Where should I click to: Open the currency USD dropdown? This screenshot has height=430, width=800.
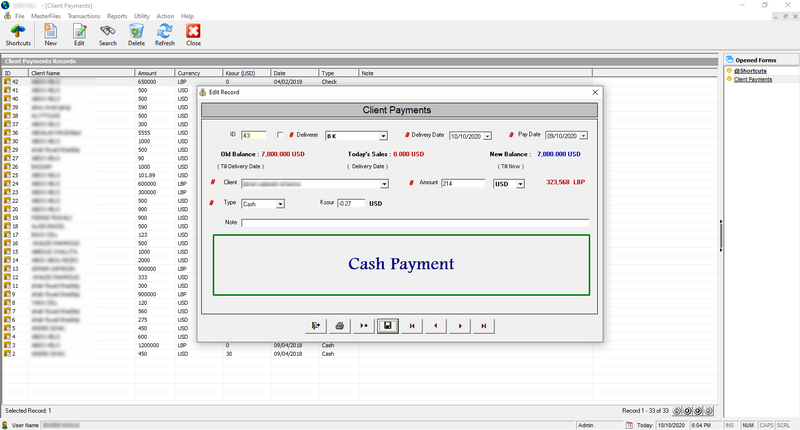(520, 184)
